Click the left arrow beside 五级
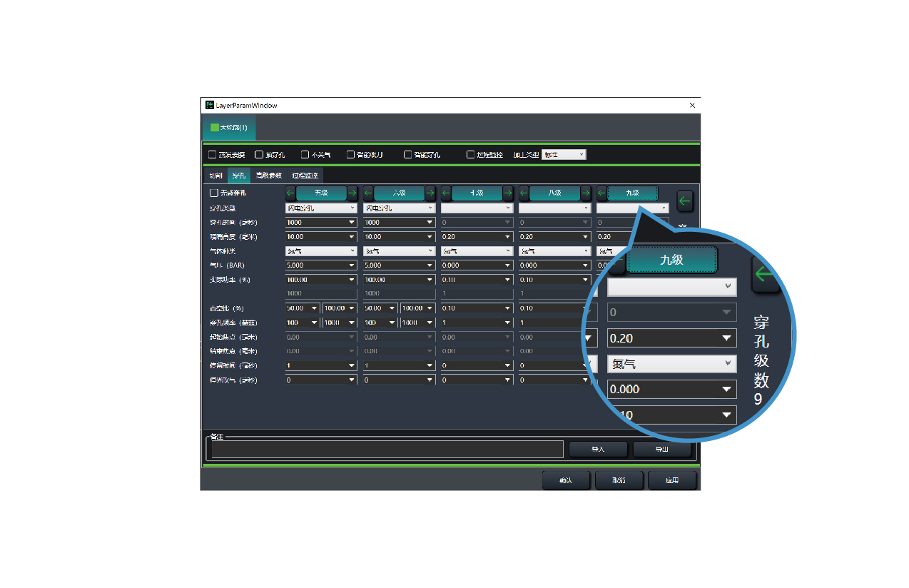The height and width of the screenshot is (588, 909). click(290, 193)
